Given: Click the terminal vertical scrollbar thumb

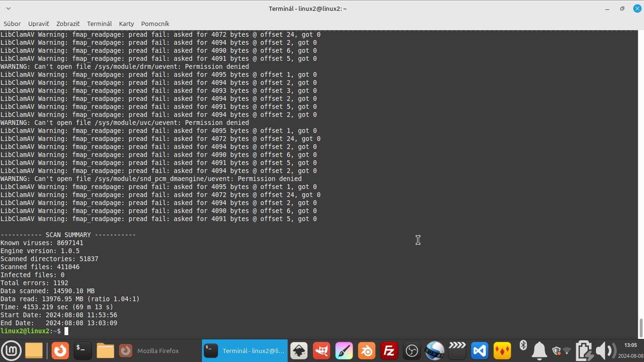Looking at the screenshot, I should click(641, 328).
